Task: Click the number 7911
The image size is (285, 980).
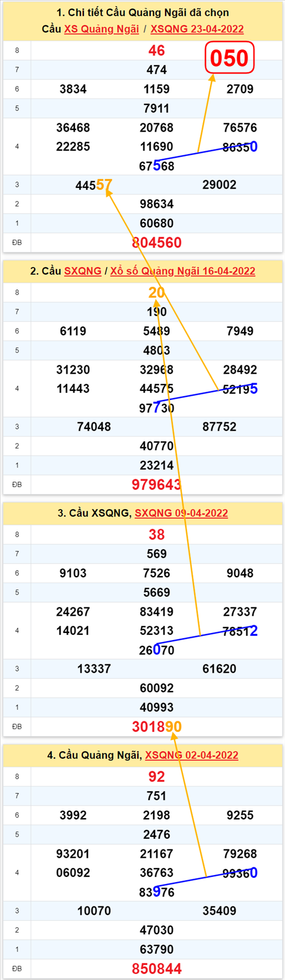Action: pyautogui.click(x=157, y=109)
